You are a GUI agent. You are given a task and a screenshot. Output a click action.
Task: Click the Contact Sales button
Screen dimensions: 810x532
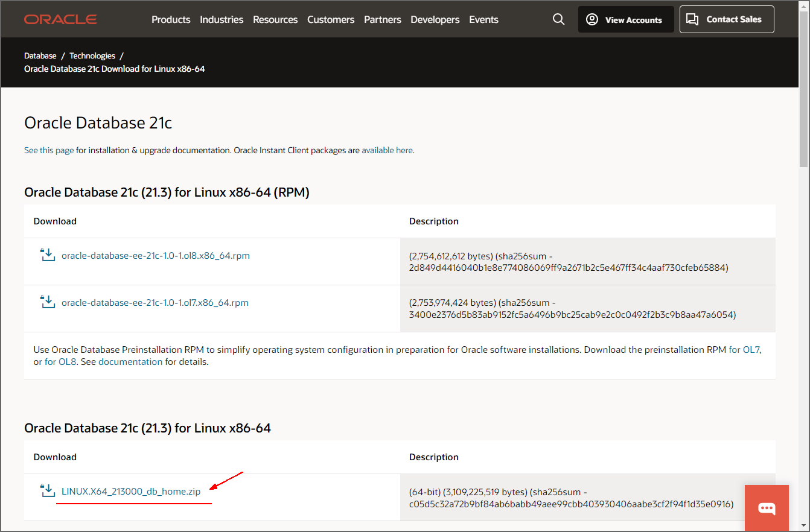coord(727,19)
